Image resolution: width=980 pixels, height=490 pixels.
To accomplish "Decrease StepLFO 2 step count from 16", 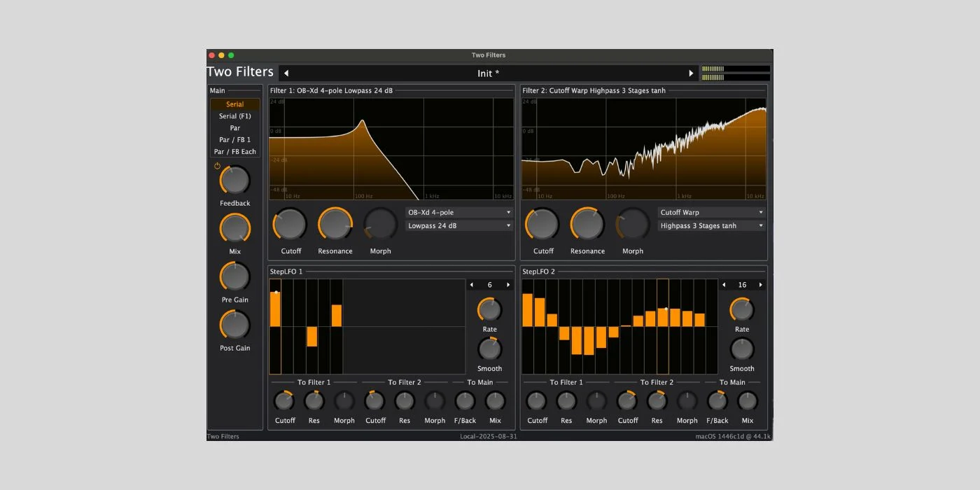I will click(724, 285).
